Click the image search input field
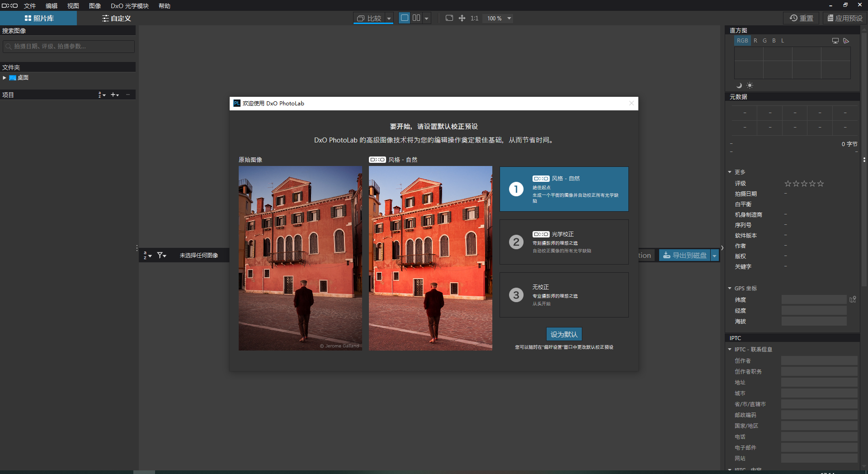 point(68,46)
